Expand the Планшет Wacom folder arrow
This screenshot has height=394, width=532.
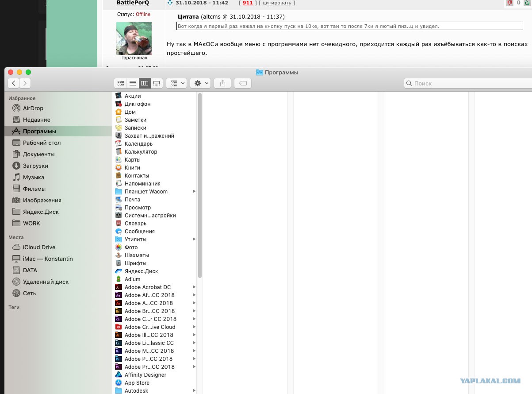(194, 191)
